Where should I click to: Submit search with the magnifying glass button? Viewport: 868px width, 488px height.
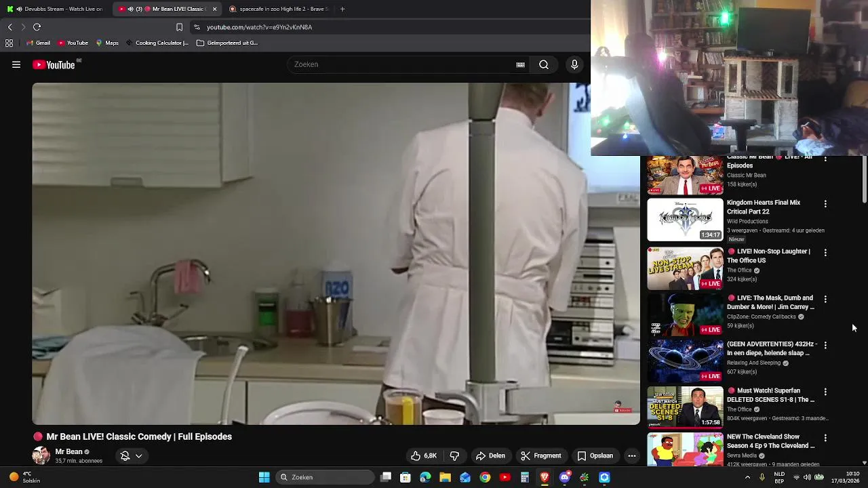544,64
